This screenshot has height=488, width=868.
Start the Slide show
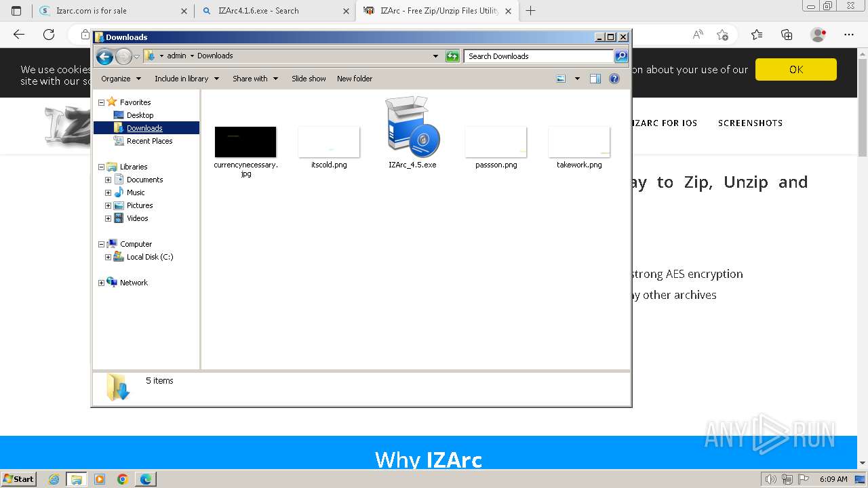click(x=309, y=79)
